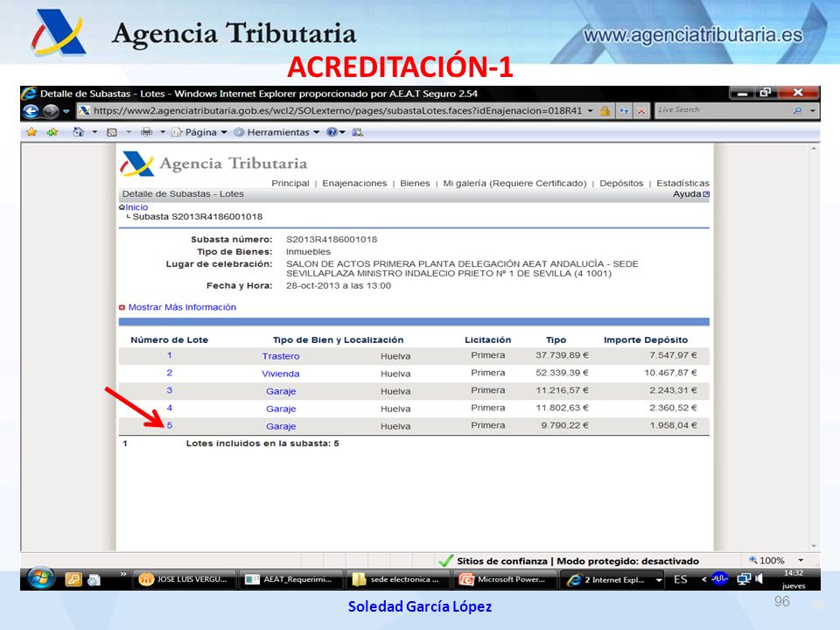This screenshot has width=840, height=630.
Task: Expand the feeds dropdown arrow
Action: [x=129, y=132]
